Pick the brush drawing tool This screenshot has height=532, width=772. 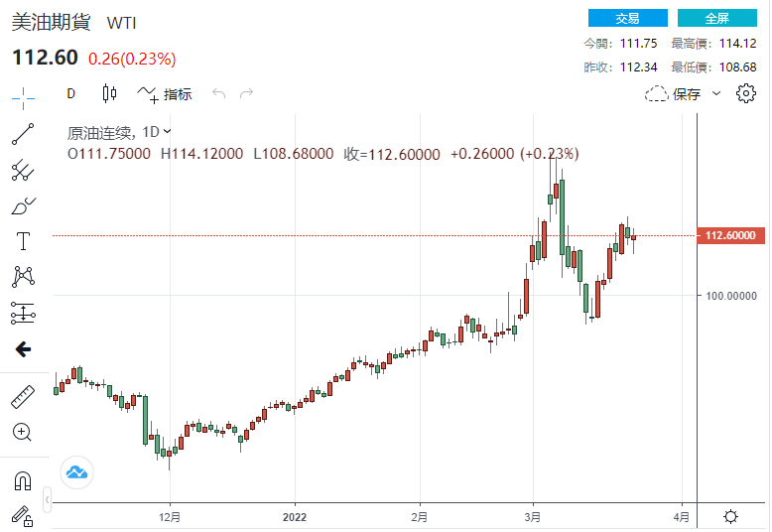click(23, 206)
